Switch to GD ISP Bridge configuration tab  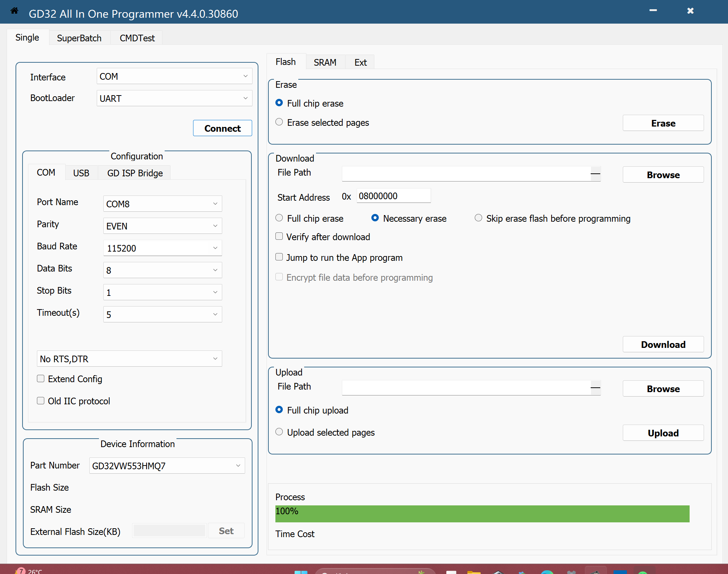point(135,173)
